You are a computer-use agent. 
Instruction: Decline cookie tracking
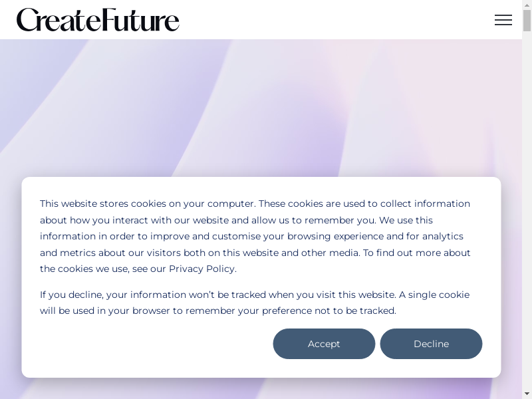pos(431,344)
